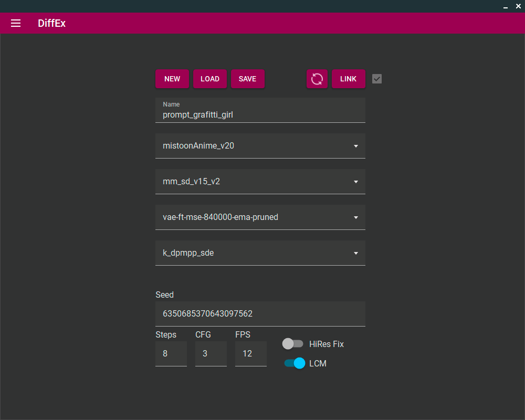Toggle the checkbox next to LINK
525x420 pixels.
[377, 79]
